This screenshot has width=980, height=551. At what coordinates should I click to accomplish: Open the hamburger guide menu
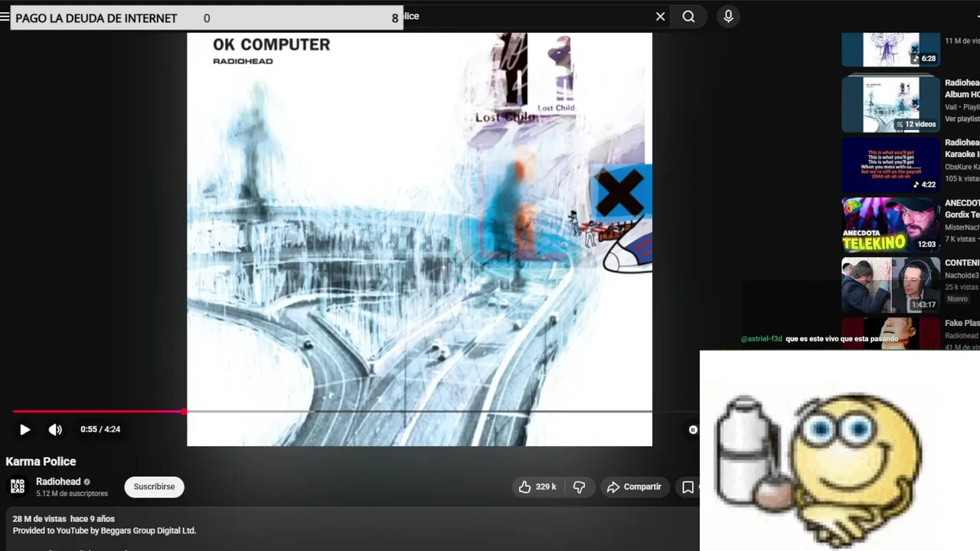pos(5,16)
